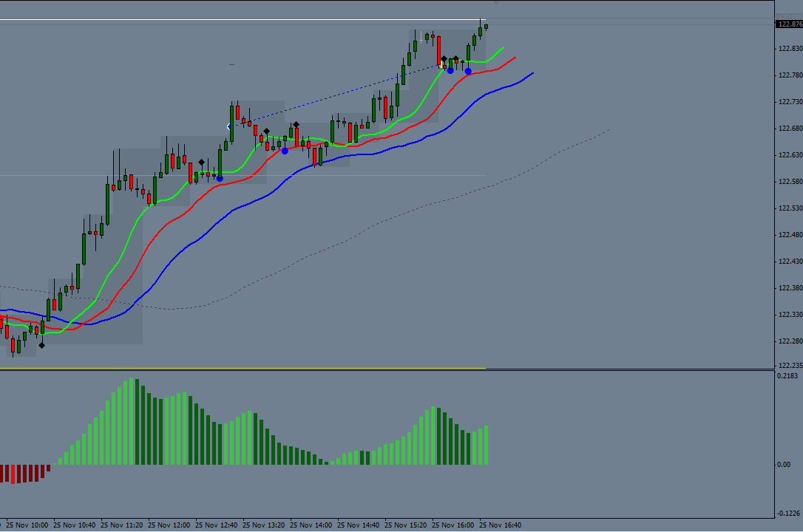803x532 pixels.
Task: Click the 25 Nov 10:00 time label
Action: (x=27, y=525)
